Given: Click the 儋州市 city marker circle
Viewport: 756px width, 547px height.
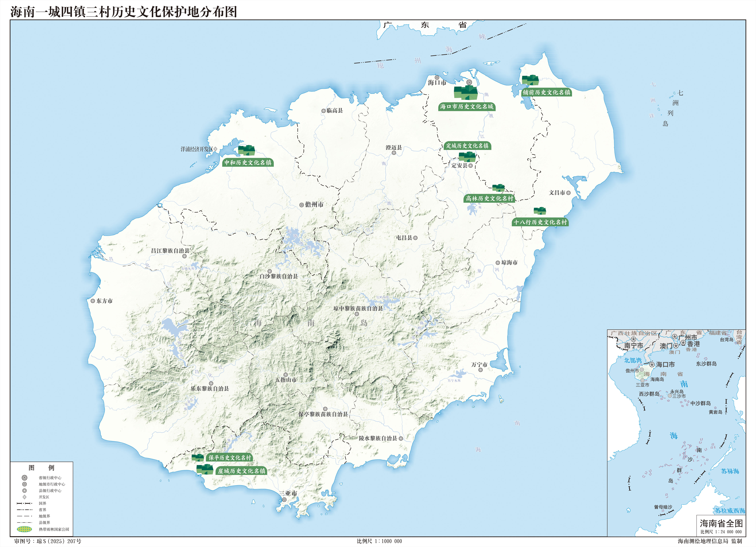Looking at the screenshot, I should pyautogui.click(x=301, y=205).
